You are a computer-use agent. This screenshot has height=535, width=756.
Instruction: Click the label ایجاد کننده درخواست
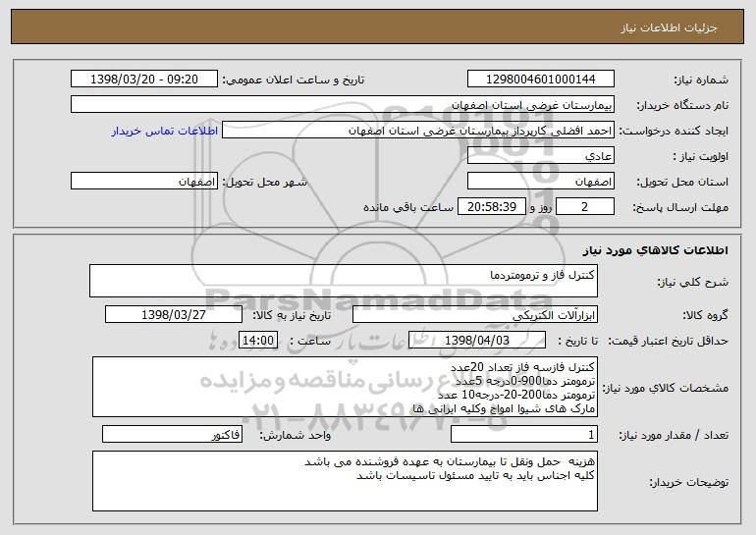674,131
